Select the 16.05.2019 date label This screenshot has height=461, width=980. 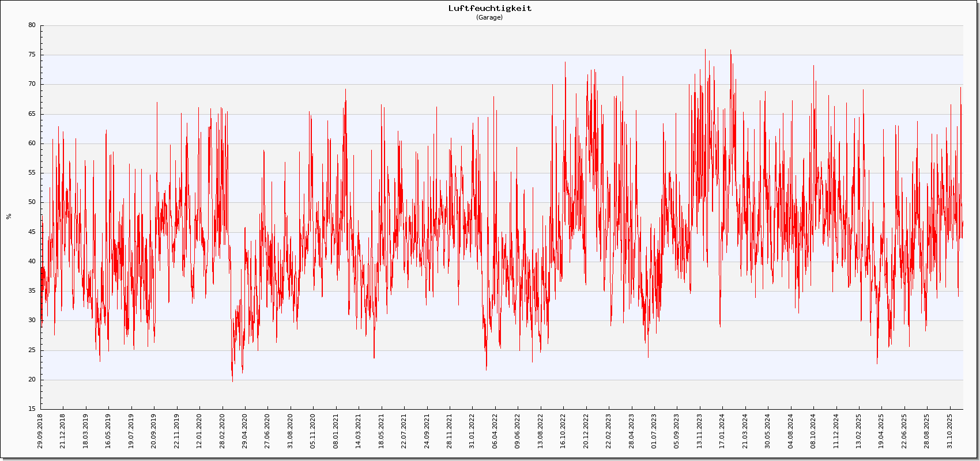click(108, 432)
